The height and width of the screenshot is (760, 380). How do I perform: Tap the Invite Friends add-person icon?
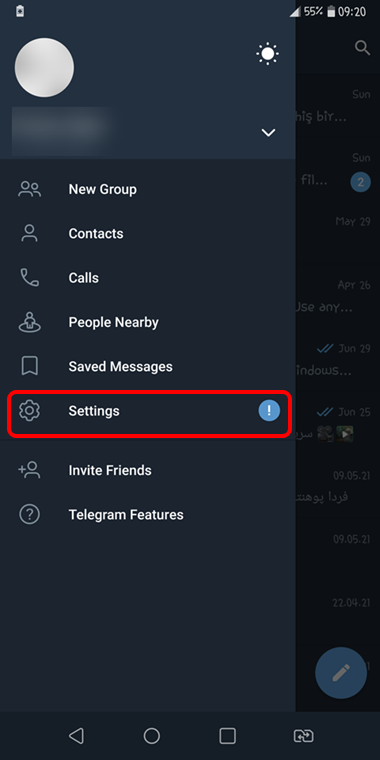click(x=30, y=470)
